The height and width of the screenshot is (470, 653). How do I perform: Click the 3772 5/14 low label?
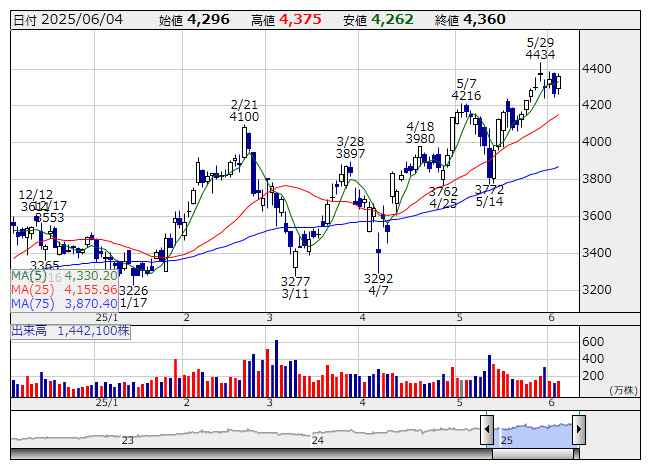pyautogui.click(x=489, y=196)
